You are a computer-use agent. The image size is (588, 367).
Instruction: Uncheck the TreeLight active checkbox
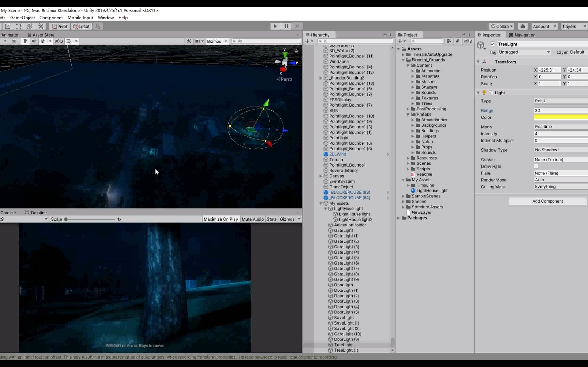[492, 44]
